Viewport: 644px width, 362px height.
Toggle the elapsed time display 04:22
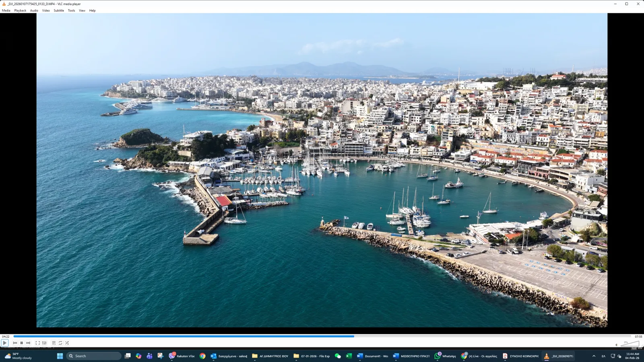pyautogui.click(x=6, y=337)
